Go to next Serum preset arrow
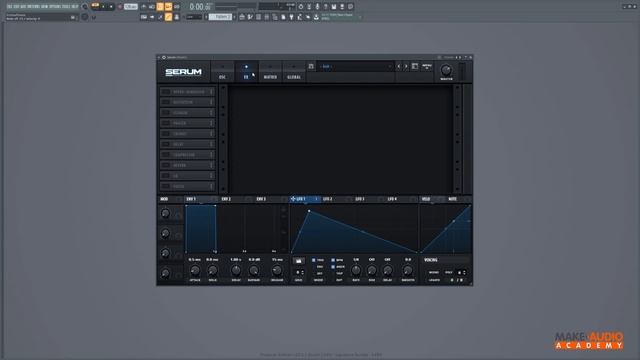The image size is (640, 360). tap(406, 66)
